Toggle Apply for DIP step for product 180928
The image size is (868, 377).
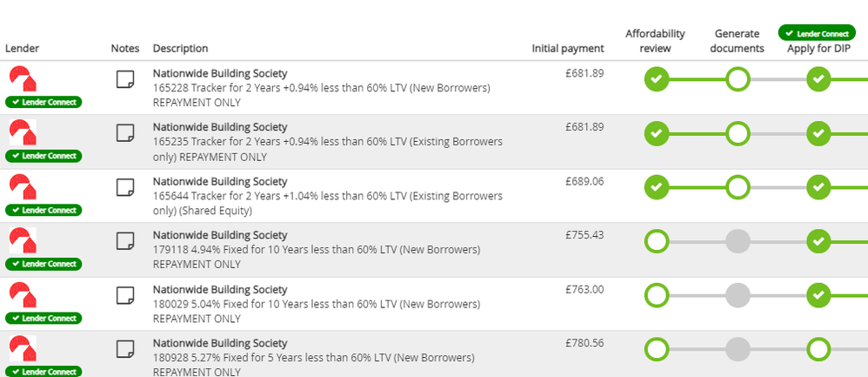click(x=818, y=350)
